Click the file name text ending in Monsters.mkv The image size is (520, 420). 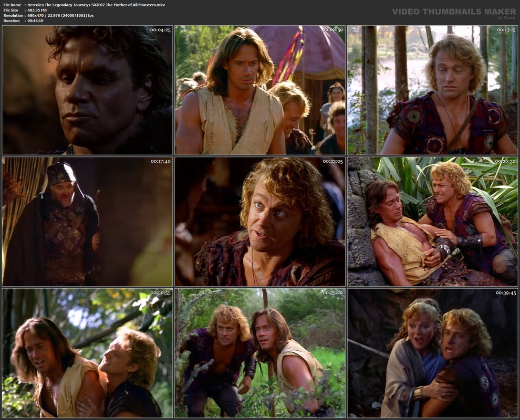[x=96, y=5]
